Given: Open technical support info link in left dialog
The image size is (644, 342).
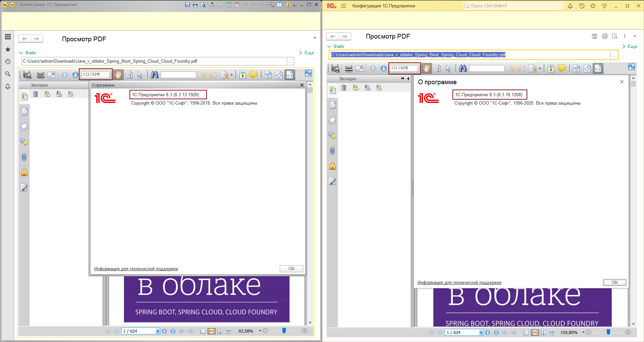Looking at the screenshot, I should pos(136,269).
